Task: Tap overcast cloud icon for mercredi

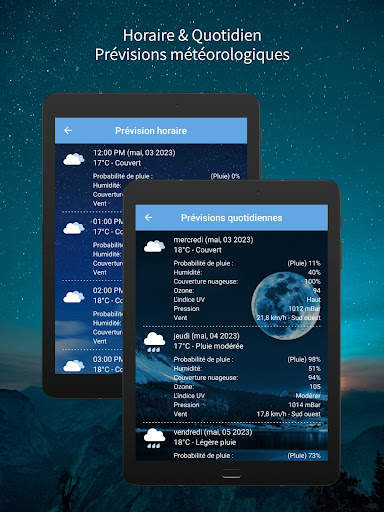Action: 154,246
